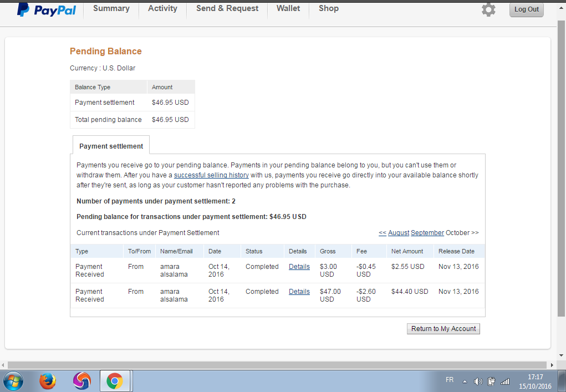This screenshot has height=392, width=566.
Task: Open Details for the $47.00 payment
Action: coord(299,291)
